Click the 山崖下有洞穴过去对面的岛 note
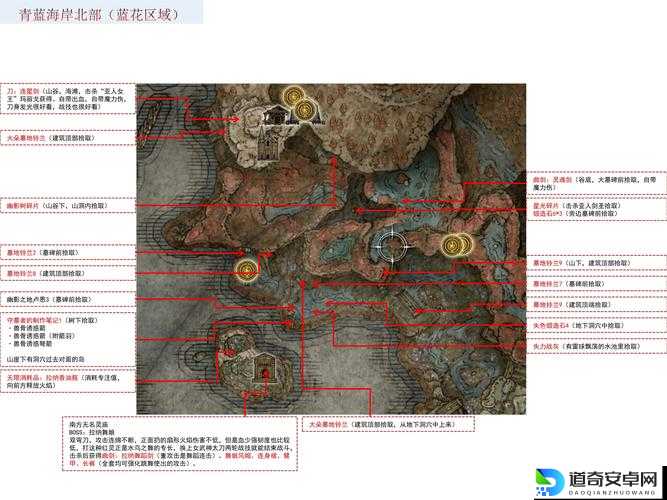The width and height of the screenshot is (667, 500). 45,359
